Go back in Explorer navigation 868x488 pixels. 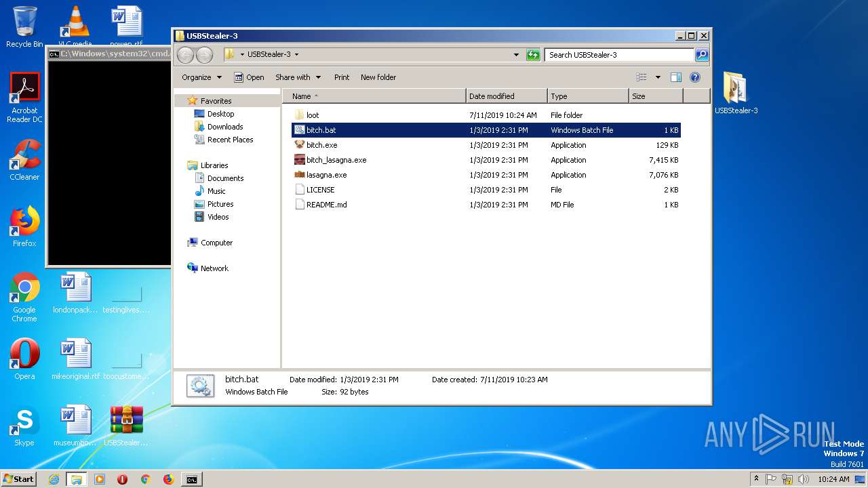tap(185, 55)
